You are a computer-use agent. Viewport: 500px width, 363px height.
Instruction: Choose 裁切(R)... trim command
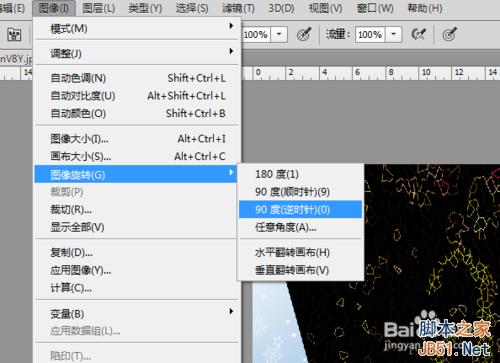pyautogui.click(x=137, y=210)
